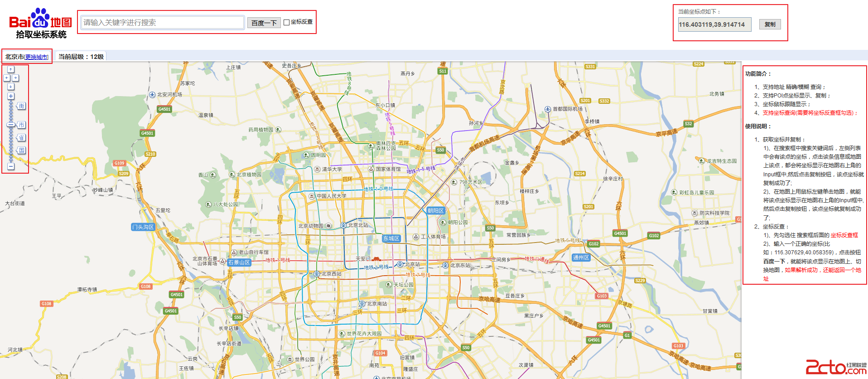Click the 朝阳区 district label

tap(436, 211)
